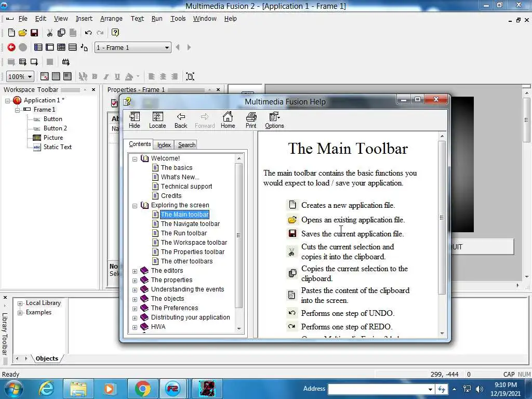This screenshot has height=399, width=532.
Task: Open the Event list editor icon
Action: point(73,47)
